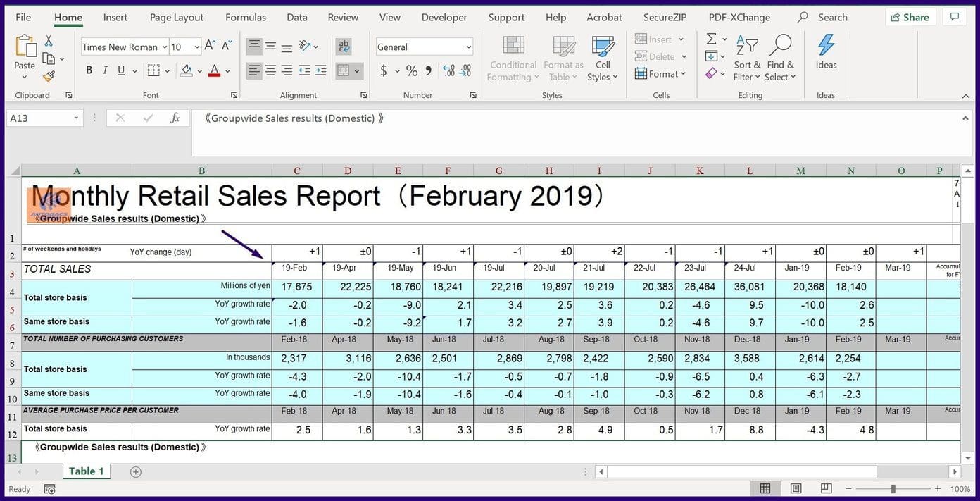Select Normal view in status bar
The image size is (980, 501).
[x=765, y=488]
